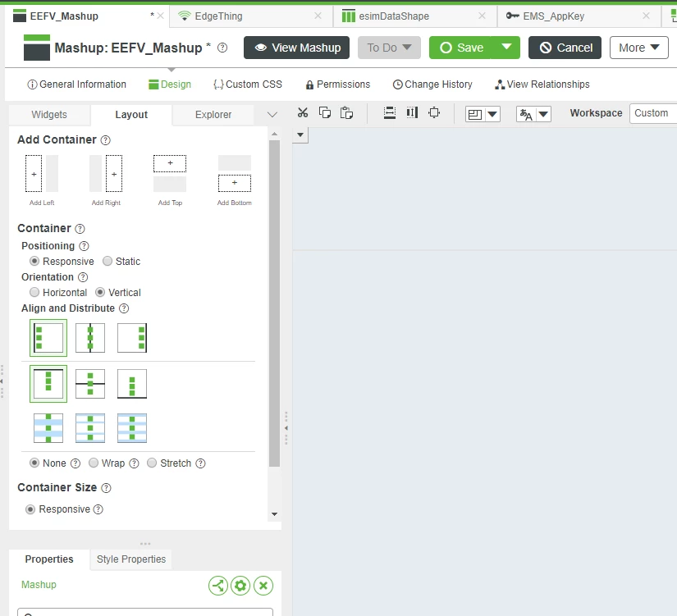Open help for Mashup title
677x616 pixels.
pos(222,48)
